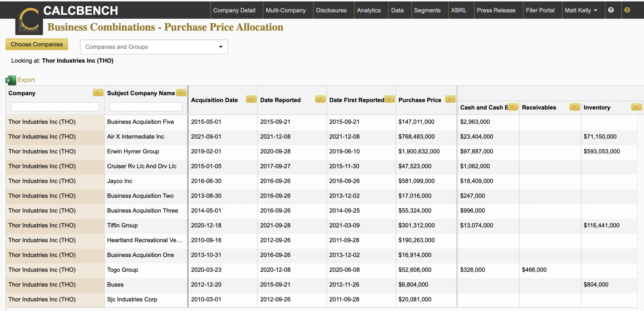This screenshot has width=644, height=311.
Task: Select the Erwin Hymer Group row
Action: click(133, 151)
